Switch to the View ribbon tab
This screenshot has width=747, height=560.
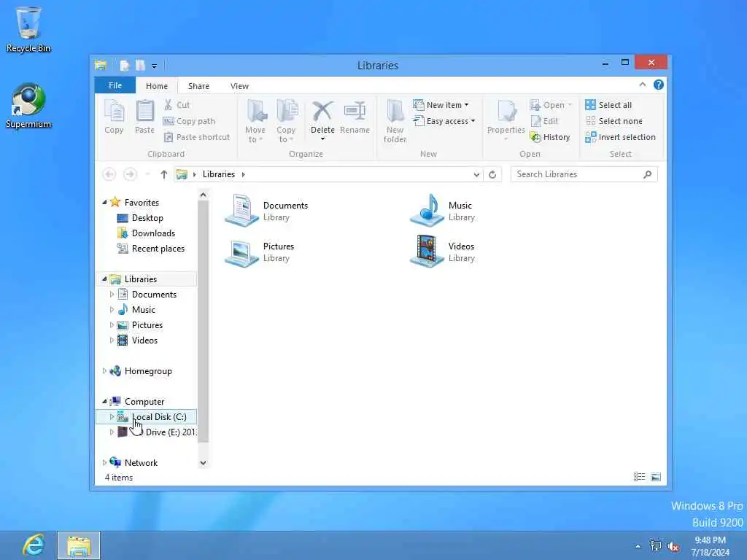point(239,86)
